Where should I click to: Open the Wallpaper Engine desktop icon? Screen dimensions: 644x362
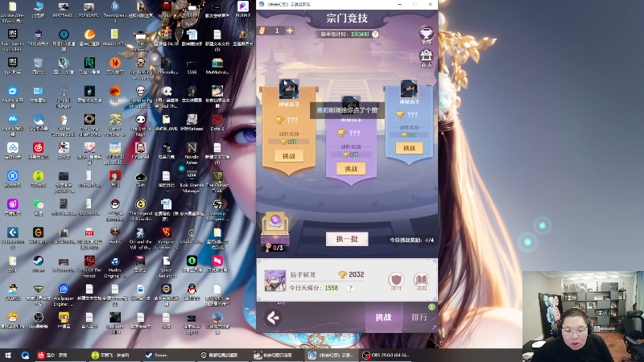[64, 295]
